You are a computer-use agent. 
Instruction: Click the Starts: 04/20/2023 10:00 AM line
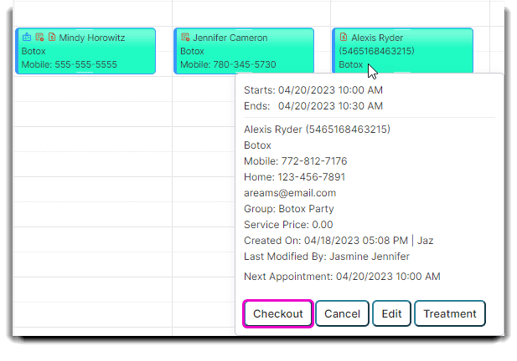point(313,90)
